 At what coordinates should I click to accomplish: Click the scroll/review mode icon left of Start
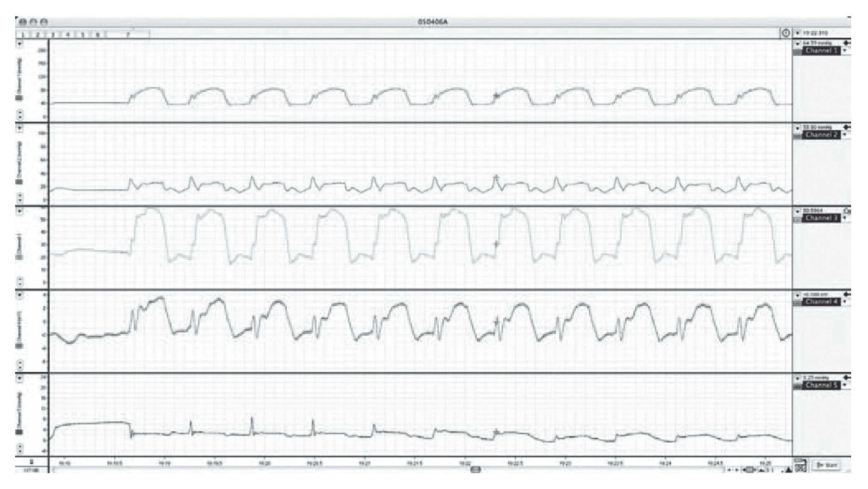[800, 466]
